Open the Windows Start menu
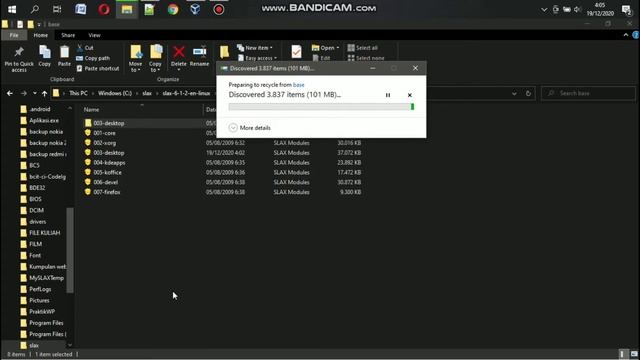This screenshot has height=360, width=640. coord(12,9)
